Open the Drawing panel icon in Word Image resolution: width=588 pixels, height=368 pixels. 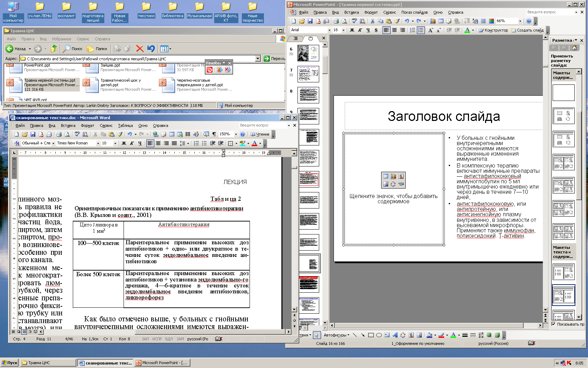tap(196, 134)
